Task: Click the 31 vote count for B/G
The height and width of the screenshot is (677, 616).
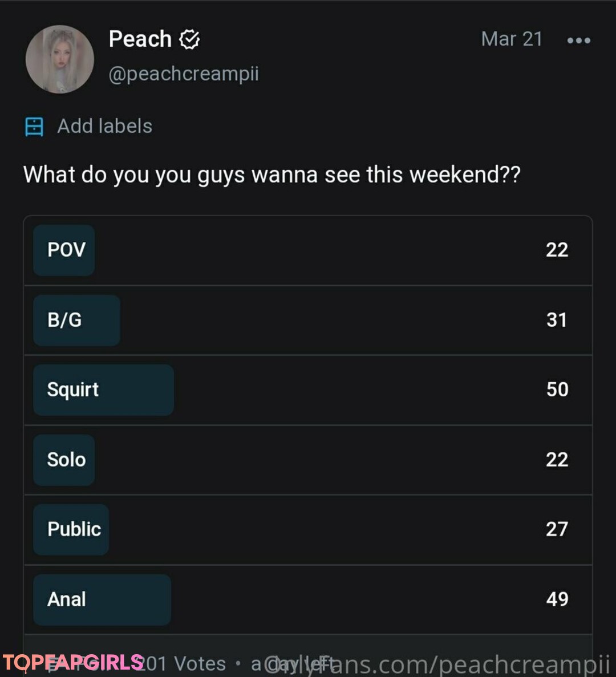Action: pos(557,320)
